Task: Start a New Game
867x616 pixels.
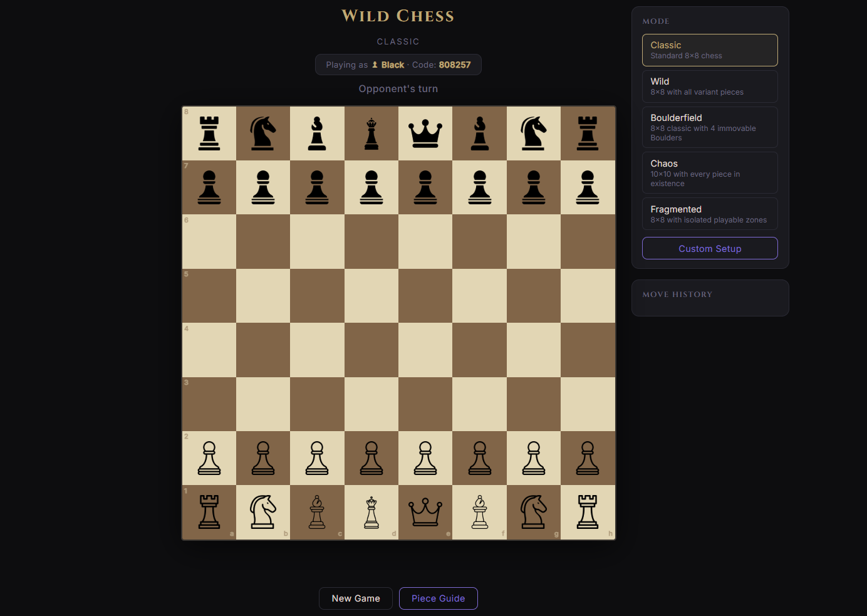Action: pos(356,598)
